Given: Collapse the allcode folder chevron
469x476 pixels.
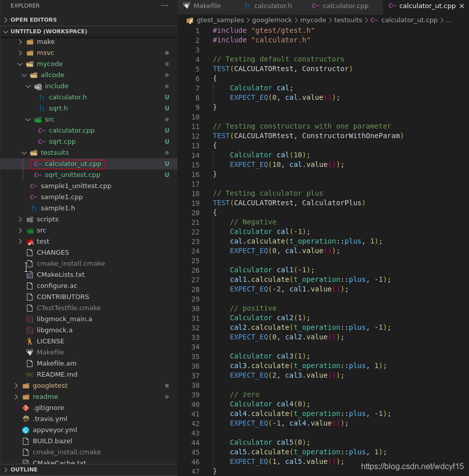Looking at the screenshot, I should pyautogui.click(x=24, y=75).
